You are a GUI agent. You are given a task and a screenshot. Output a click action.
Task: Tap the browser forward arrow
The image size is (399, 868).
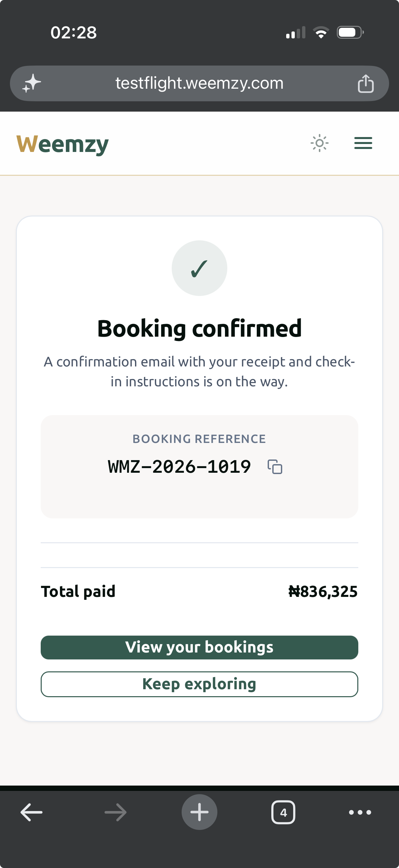pyautogui.click(x=115, y=812)
